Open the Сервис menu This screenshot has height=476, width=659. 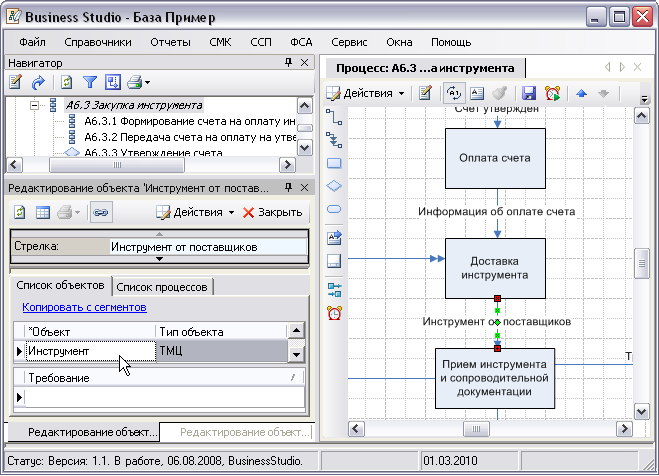pyautogui.click(x=349, y=42)
